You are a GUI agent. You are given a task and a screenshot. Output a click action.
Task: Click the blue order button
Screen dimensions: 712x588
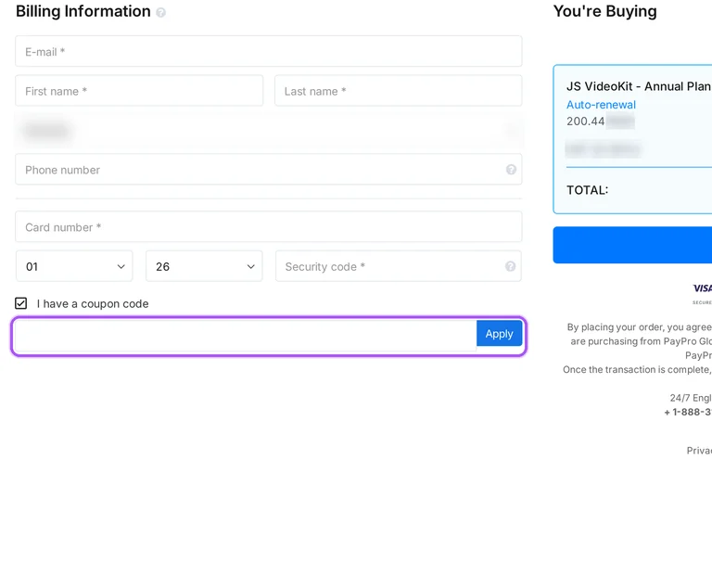[x=632, y=245]
